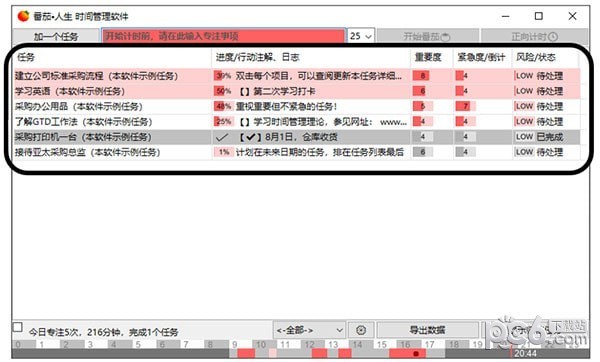This screenshot has width=600, height=362.
Task: Click urgency indicator 7 for 采购办公用品 task
Action: (x=465, y=106)
